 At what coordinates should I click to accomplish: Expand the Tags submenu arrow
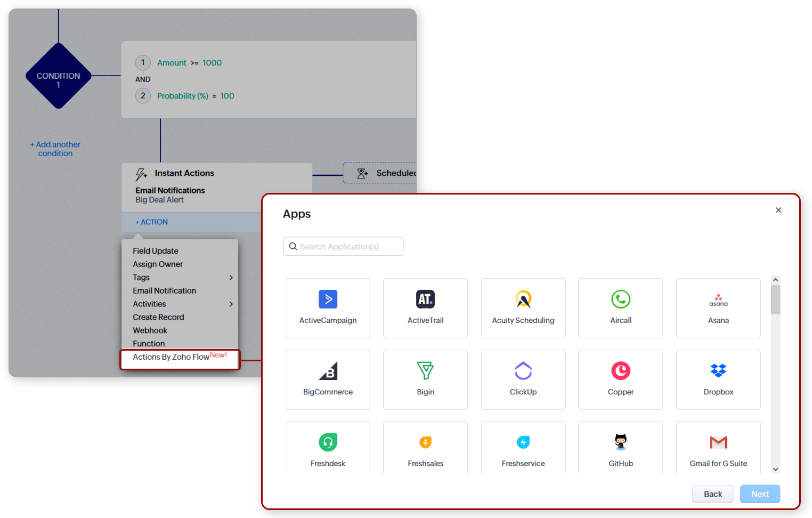[231, 278]
